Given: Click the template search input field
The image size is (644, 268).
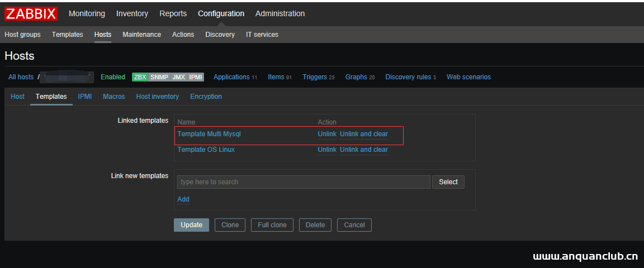Looking at the screenshot, I should coord(303,182).
